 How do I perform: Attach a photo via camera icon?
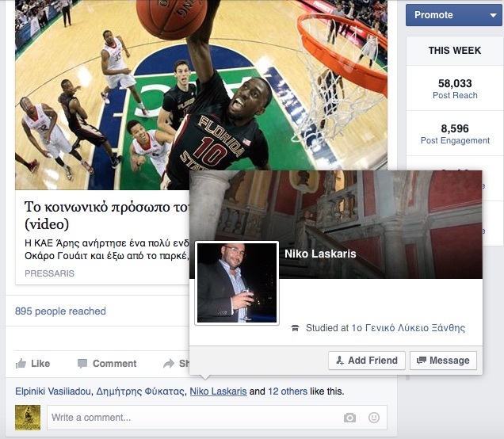349,418
